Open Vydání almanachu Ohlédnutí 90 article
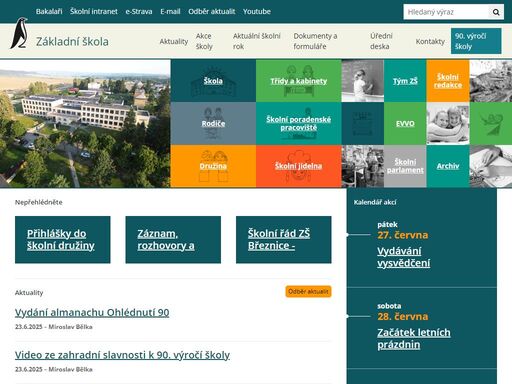 (92, 312)
